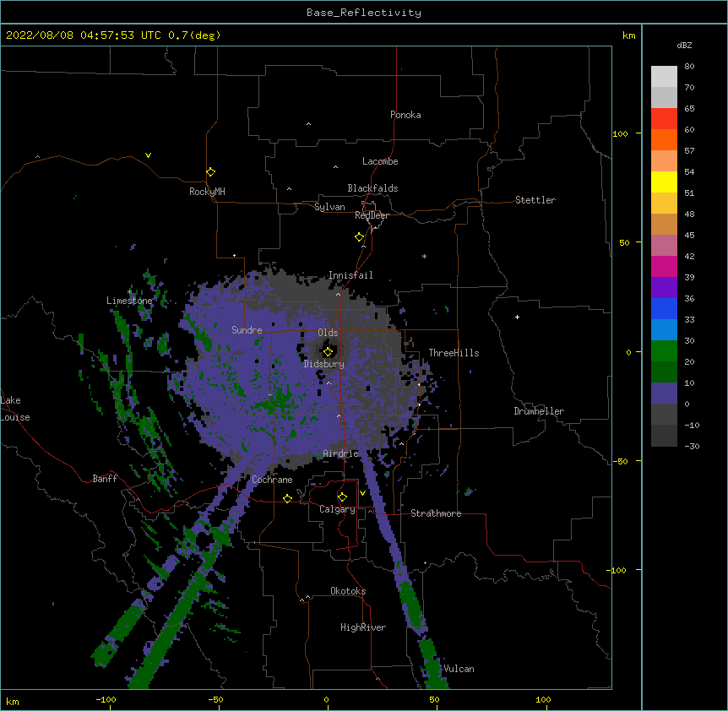Pick the deep orange swatch below 60
The image size is (728, 711).
[664, 139]
